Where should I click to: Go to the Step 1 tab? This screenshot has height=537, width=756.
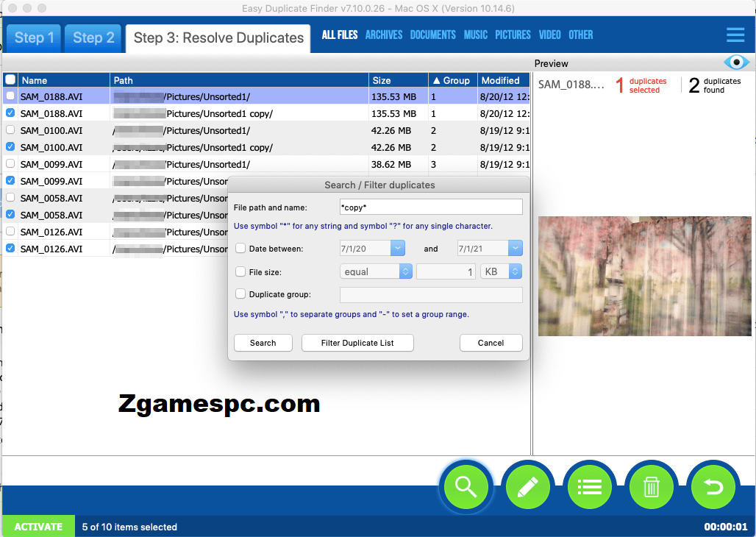point(34,38)
